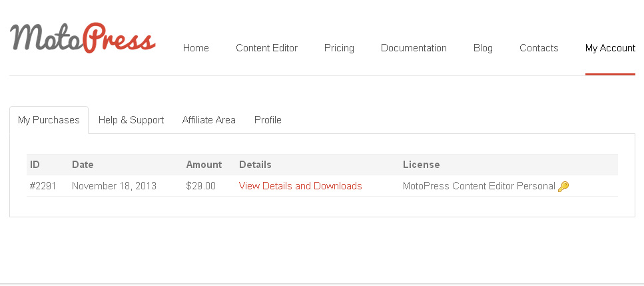This screenshot has width=644, height=286.
Task: Click the Date column header
Action: click(83, 165)
